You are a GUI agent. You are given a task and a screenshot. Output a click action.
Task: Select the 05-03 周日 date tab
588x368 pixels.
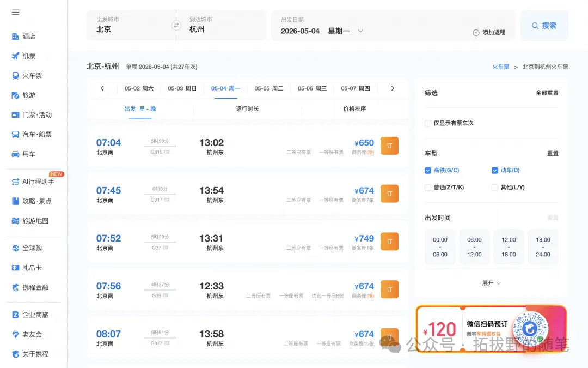coord(182,88)
